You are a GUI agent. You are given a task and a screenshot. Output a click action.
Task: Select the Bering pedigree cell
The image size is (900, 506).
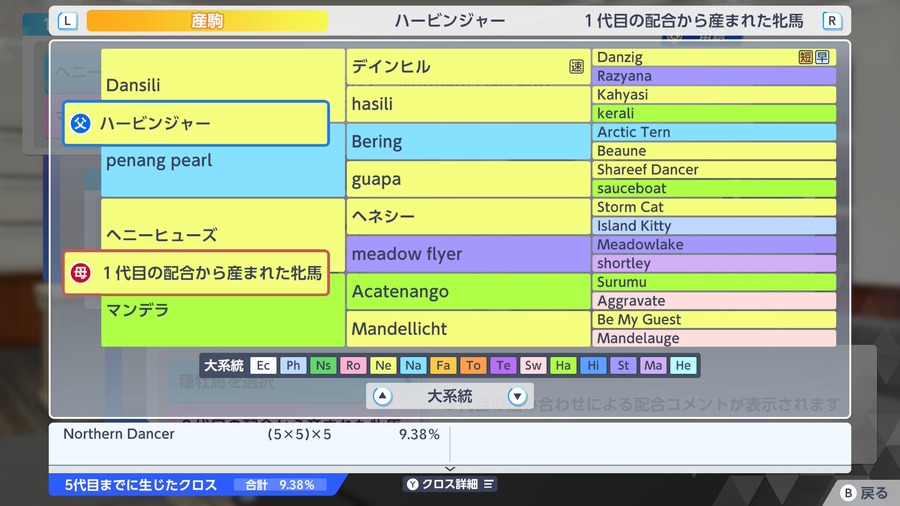[468, 142]
